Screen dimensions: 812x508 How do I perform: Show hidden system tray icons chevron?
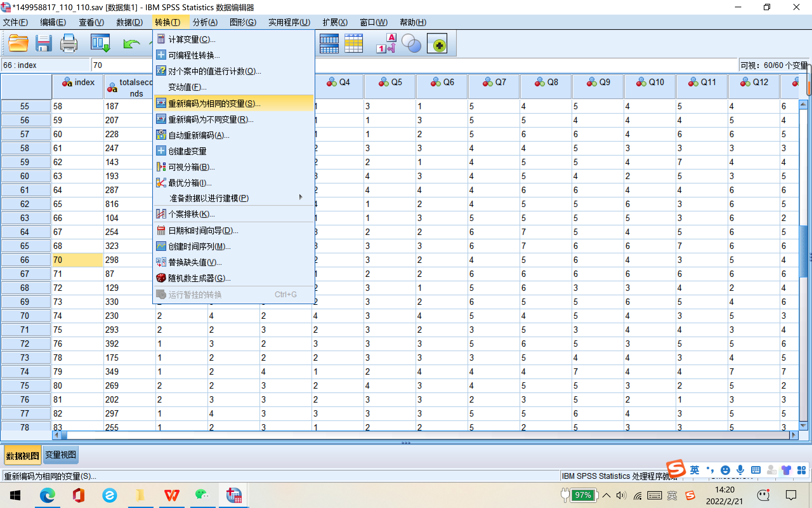606,495
